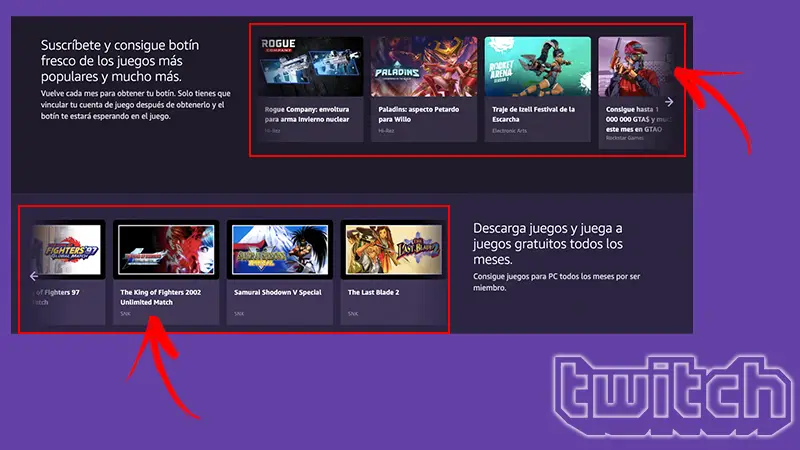800x450 pixels.
Task: Click the right arrow in the loot carousel
Action: point(669,102)
